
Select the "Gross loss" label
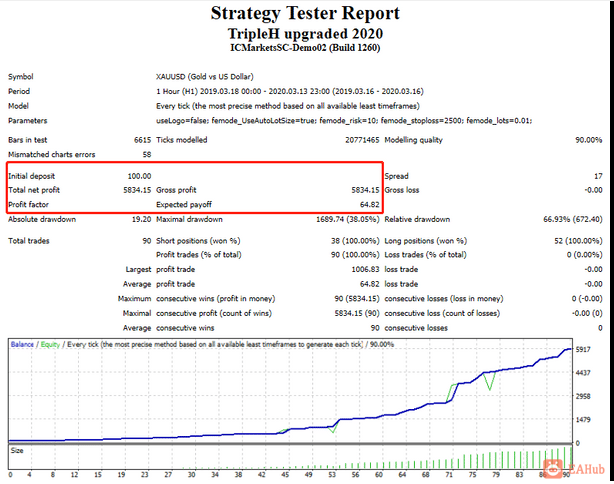point(402,190)
